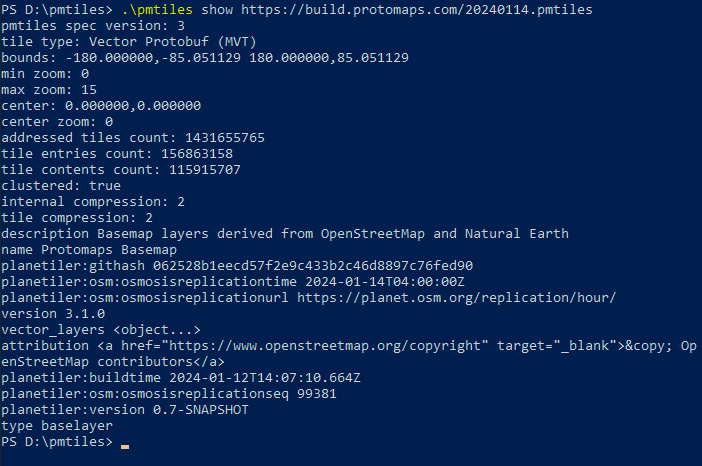The height and width of the screenshot is (466, 702).
Task: Click the bounds coordinates line
Action: [x=205, y=57]
